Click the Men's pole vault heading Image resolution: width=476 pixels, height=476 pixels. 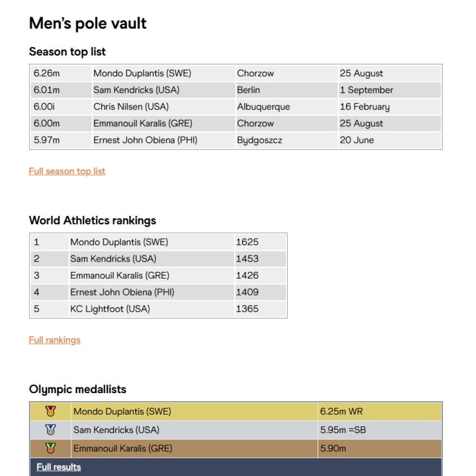[88, 23]
